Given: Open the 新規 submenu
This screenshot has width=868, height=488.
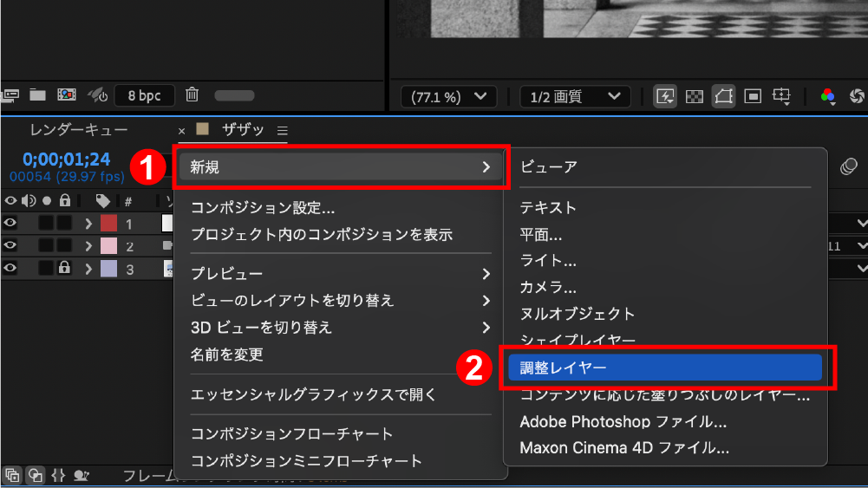Looking at the screenshot, I should tap(341, 167).
